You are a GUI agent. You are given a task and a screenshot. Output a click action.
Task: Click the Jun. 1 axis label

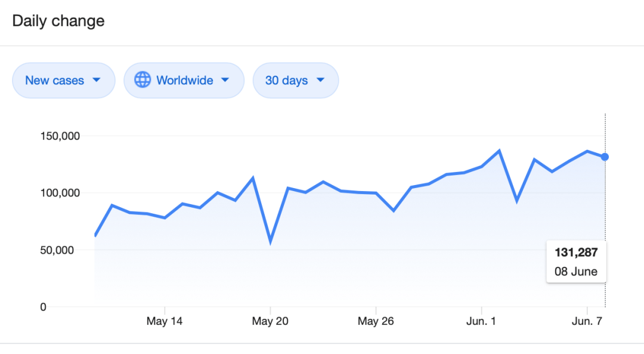pyautogui.click(x=481, y=321)
